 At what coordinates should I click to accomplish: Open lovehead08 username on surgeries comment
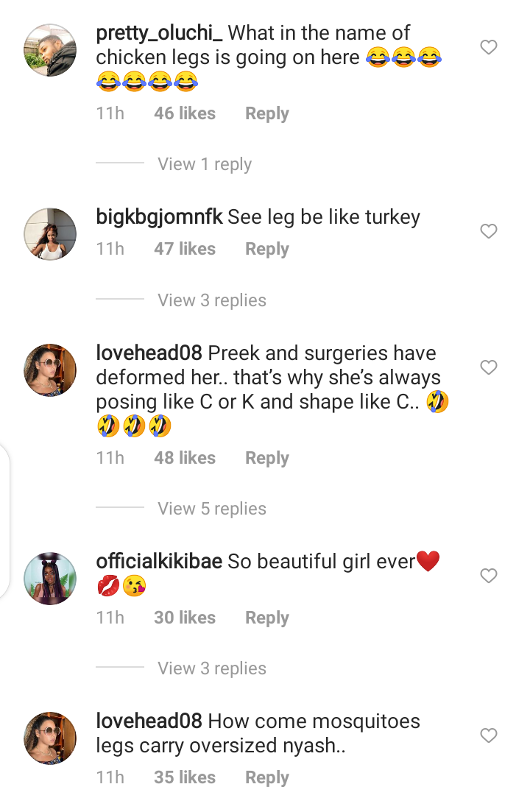click(x=149, y=353)
